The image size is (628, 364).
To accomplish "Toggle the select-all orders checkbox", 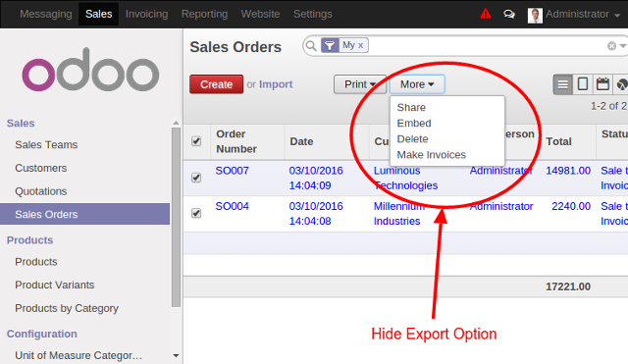I will point(196,141).
